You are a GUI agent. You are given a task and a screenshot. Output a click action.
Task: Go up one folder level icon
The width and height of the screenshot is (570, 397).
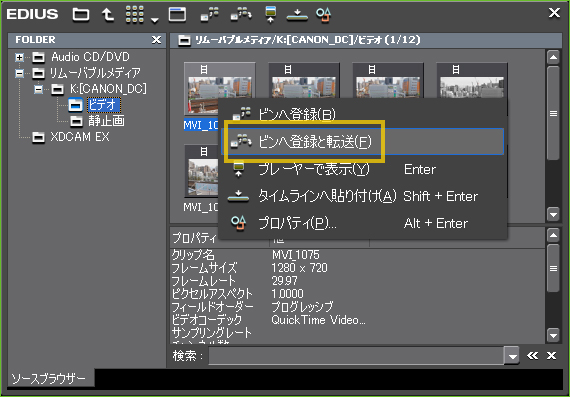coord(108,15)
